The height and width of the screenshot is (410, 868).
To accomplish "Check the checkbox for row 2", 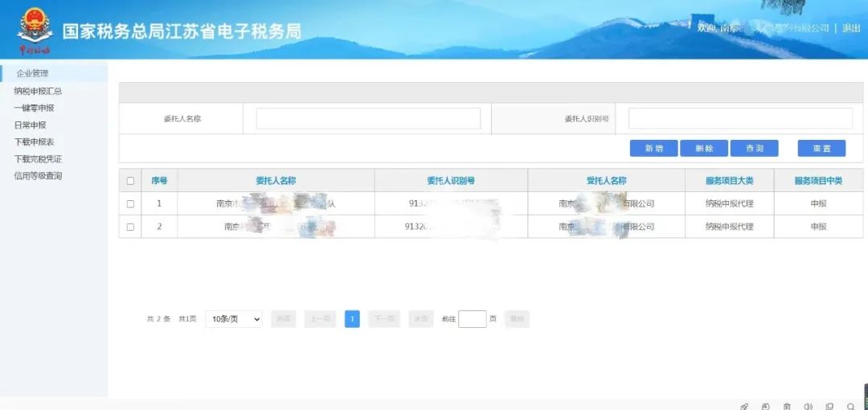I will pos(130,227).
